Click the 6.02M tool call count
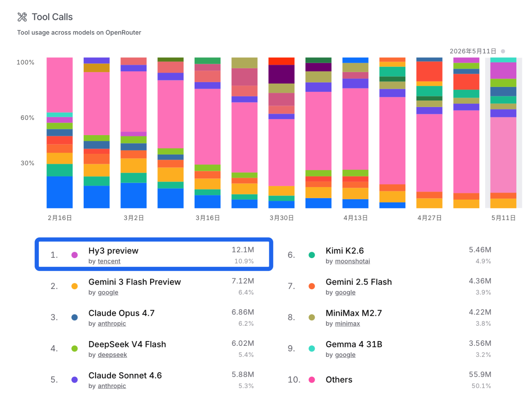Screen dimensions: 532x413 (243, 343)
